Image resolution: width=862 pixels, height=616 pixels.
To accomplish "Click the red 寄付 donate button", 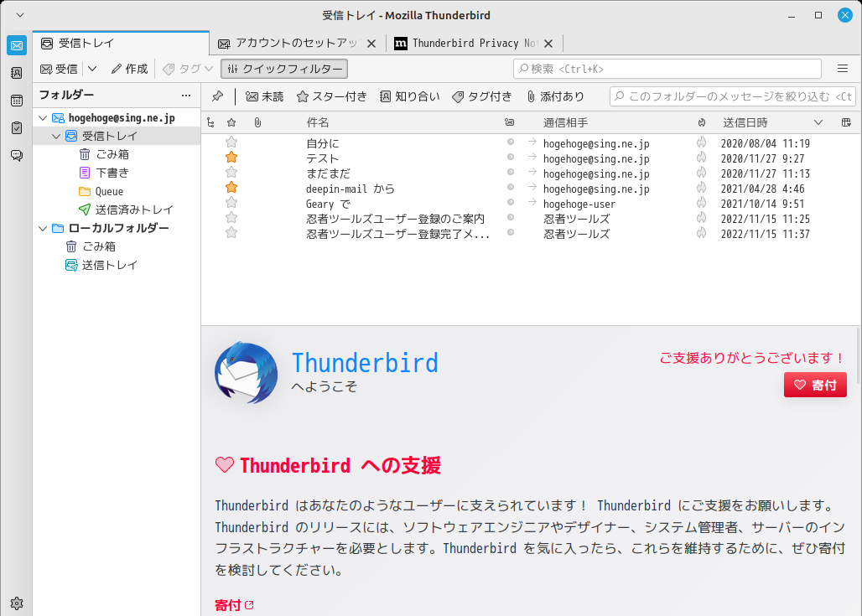I will point(815,386).
